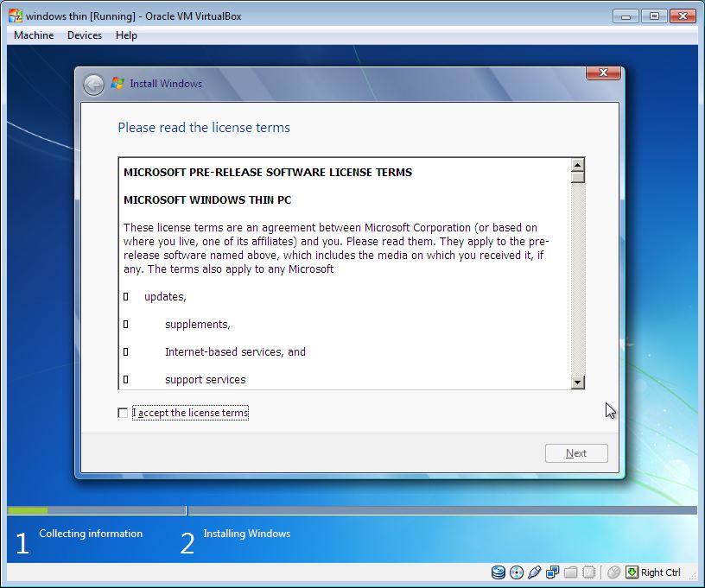Close the Install Windows dialog
The height and width of the screenshot is (588, 705).
tap(603, 73)
